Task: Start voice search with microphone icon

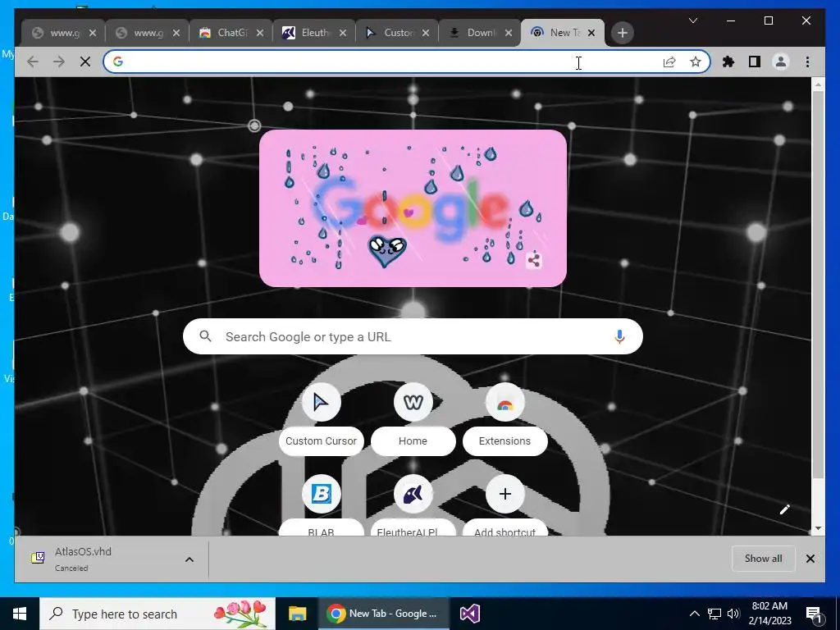Action: [x=619, y=336]
